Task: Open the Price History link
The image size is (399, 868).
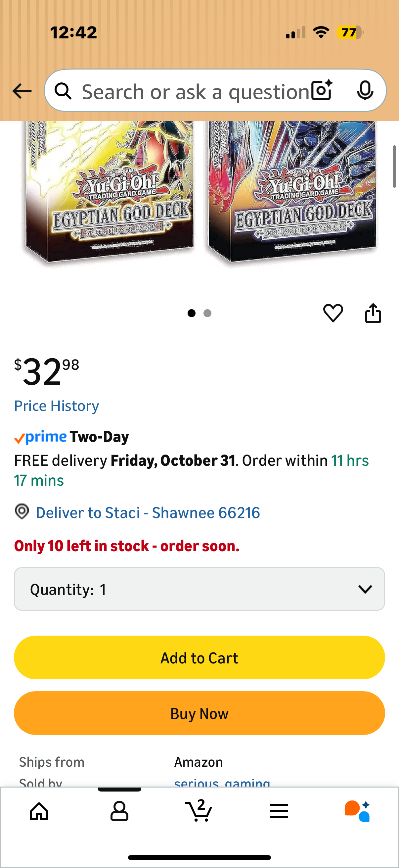Action: click(x=57, y=406)
